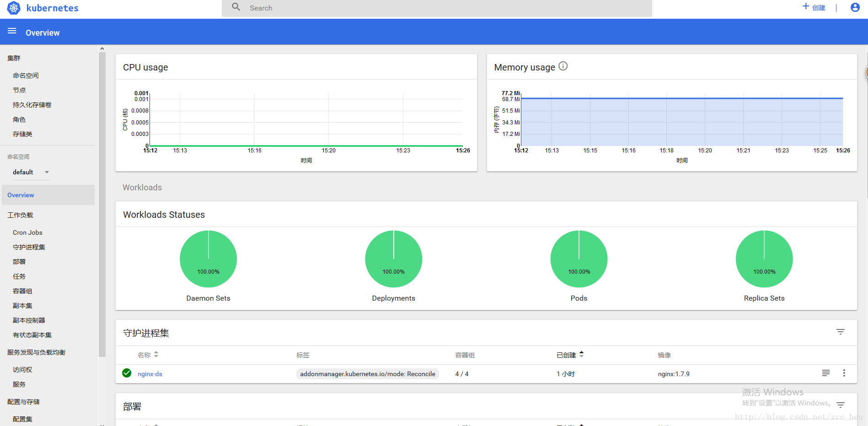Screen dimensions: 868x426
Task: Sort by 已创建 column arrow
Action: pos(581,354)
